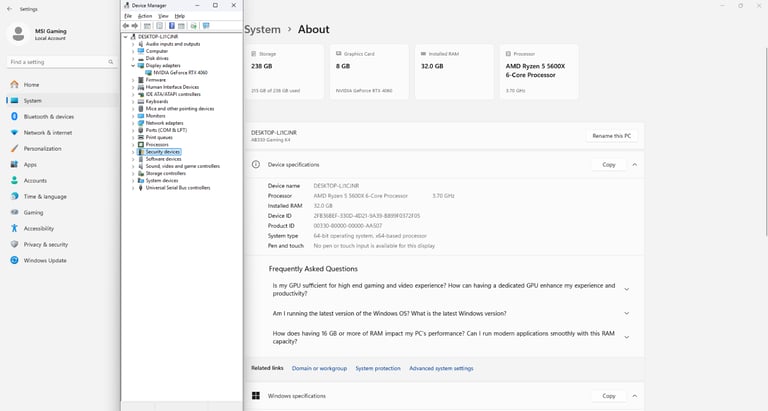This screenshot has height=411, width=768.
Task: Open the View menu in Device Manager
Action: (163, 16)
